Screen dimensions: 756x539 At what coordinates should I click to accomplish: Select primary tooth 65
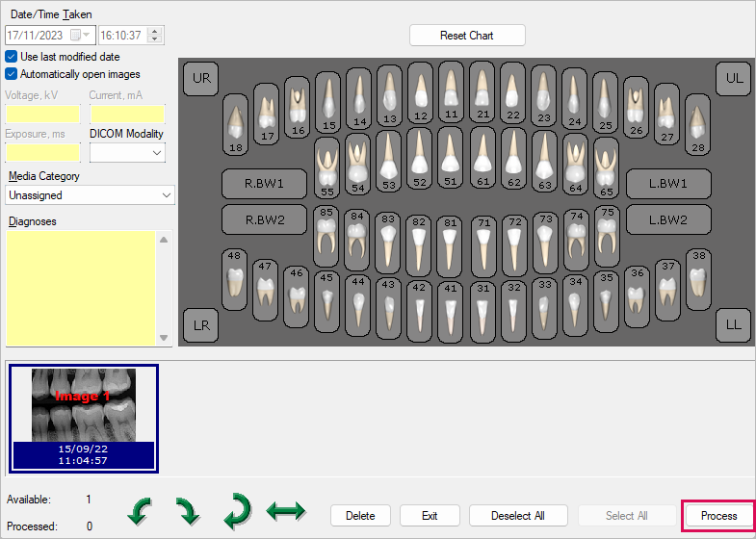(607, 167)
